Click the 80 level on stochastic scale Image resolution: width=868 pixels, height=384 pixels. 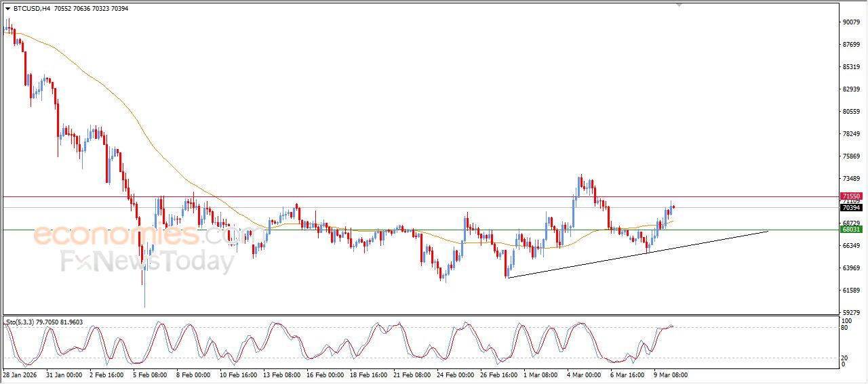click(846, 328)
